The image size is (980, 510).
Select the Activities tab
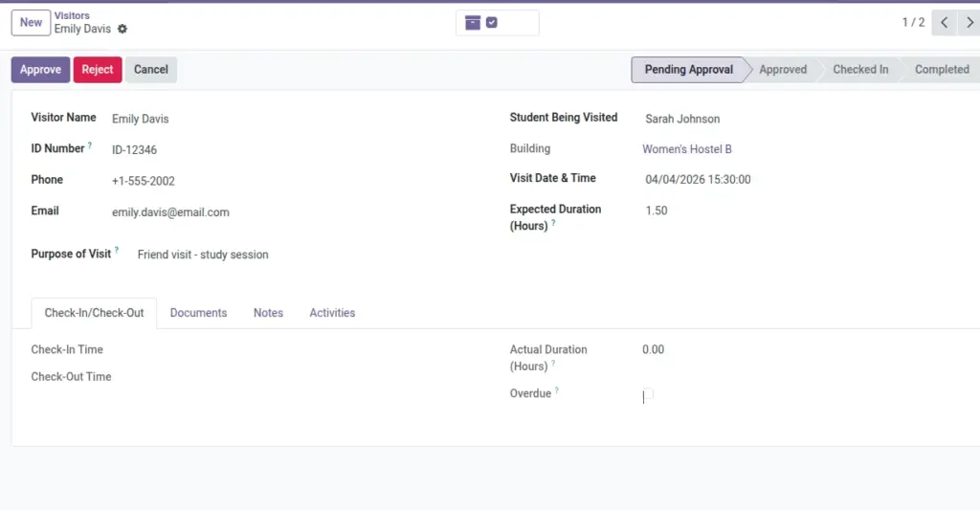coord(332,313)
